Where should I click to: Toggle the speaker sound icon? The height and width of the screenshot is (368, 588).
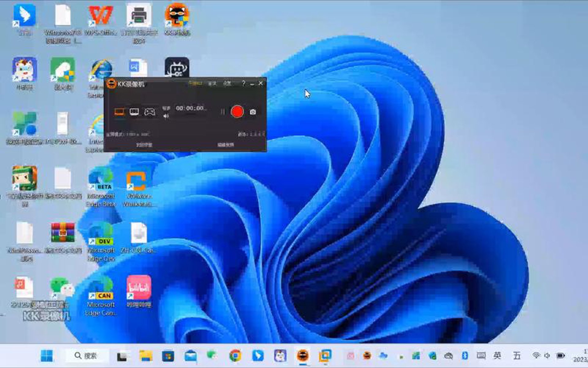[166, 116]
